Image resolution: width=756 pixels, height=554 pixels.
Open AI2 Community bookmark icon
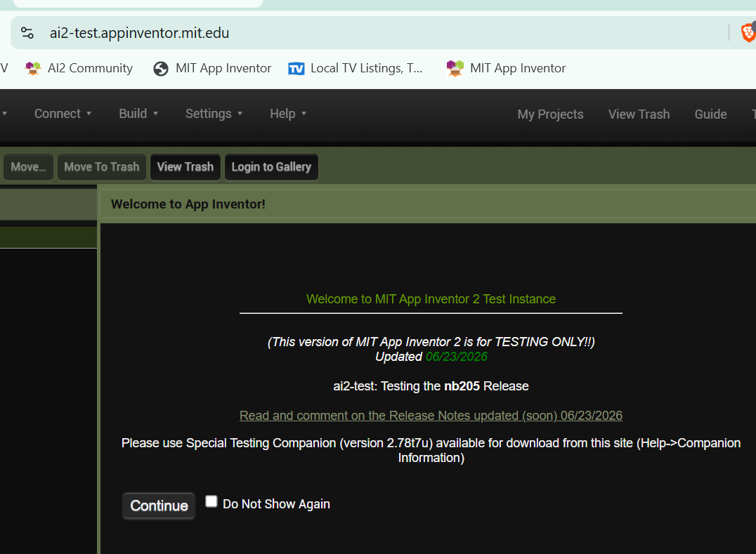33,68
